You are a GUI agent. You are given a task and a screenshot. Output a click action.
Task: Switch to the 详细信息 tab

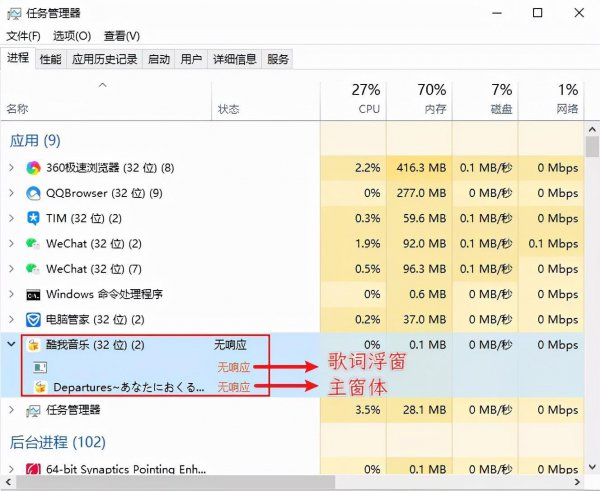[x=235, y=59]
